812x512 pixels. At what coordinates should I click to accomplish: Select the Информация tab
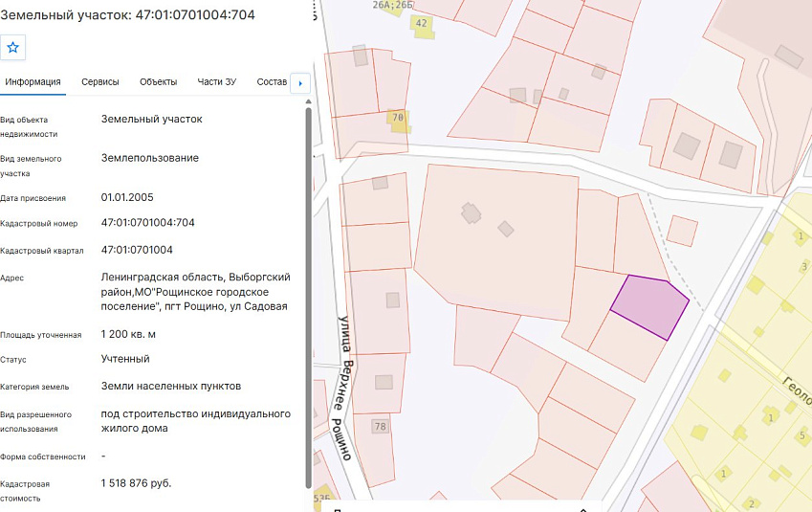click(x=33, y=82)
